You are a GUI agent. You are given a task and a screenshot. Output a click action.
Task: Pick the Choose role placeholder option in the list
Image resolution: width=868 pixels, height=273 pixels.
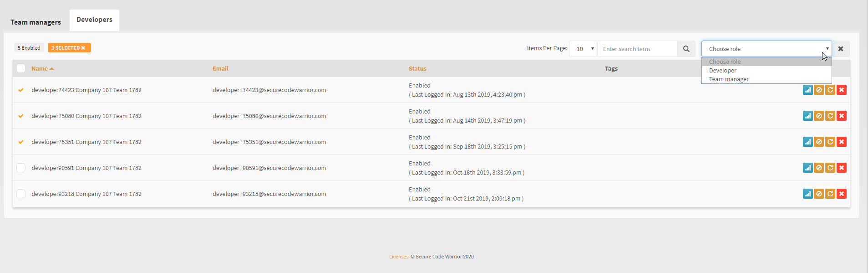(x=766, y=62)
